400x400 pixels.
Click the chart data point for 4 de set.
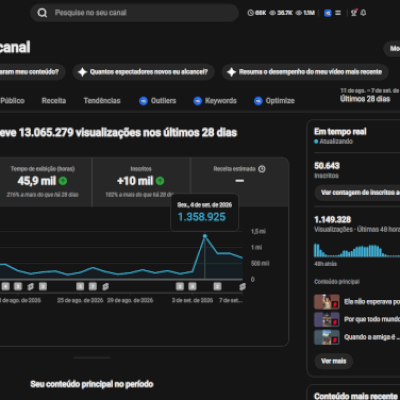coord(205,236)
